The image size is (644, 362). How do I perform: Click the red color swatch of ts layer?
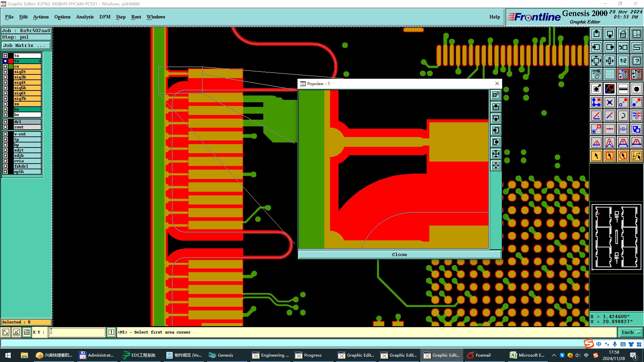pyautogui.click(x=11, y=61)
